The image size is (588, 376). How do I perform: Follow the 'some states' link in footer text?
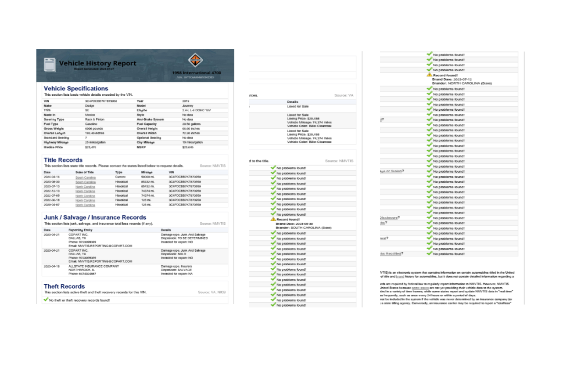pos(420,288)
